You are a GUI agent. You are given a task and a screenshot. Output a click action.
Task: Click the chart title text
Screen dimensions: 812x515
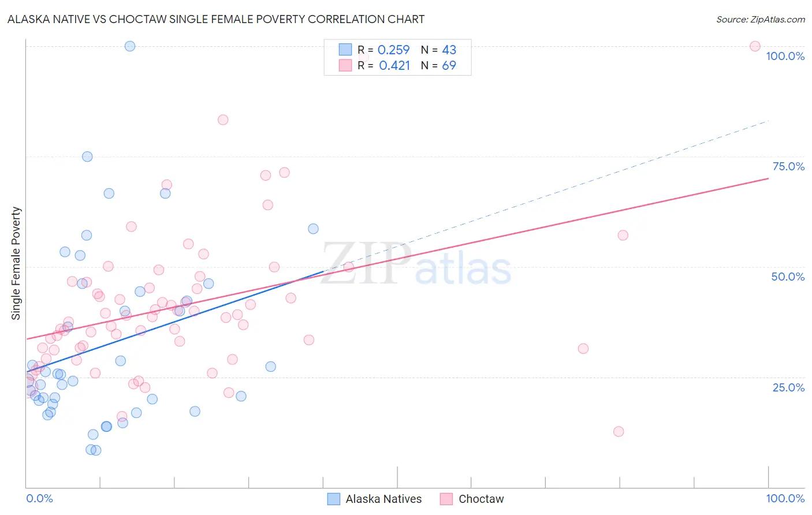click(x=216, y=19)
